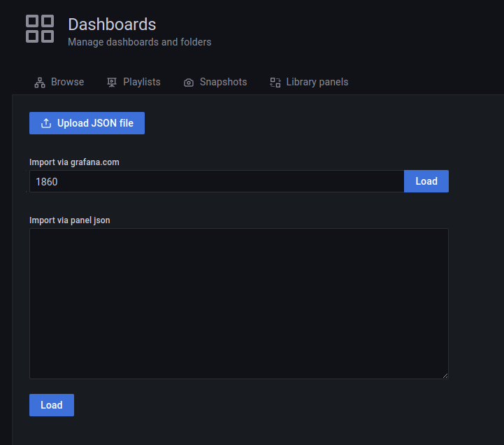504x445 pixels.
Task: Click the Upload JSON file button
Action: point(87,123)
